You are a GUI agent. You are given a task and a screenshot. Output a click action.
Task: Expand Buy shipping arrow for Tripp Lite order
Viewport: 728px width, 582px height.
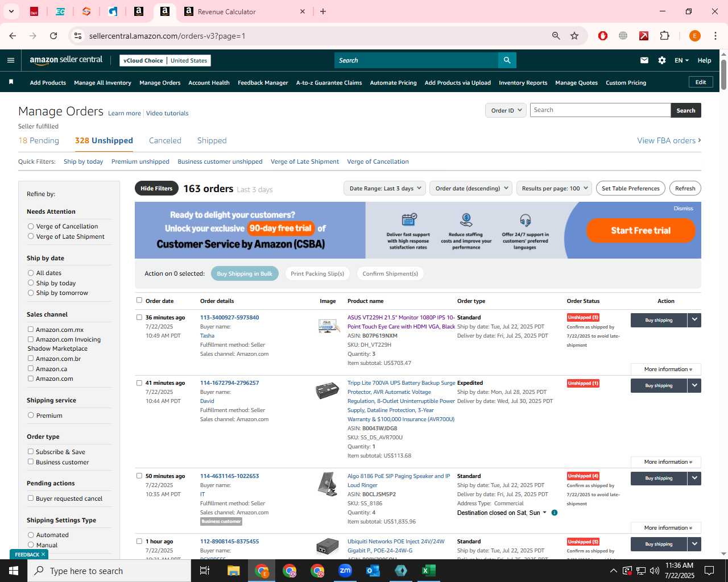pyautogui.click(x=694, y=385)
